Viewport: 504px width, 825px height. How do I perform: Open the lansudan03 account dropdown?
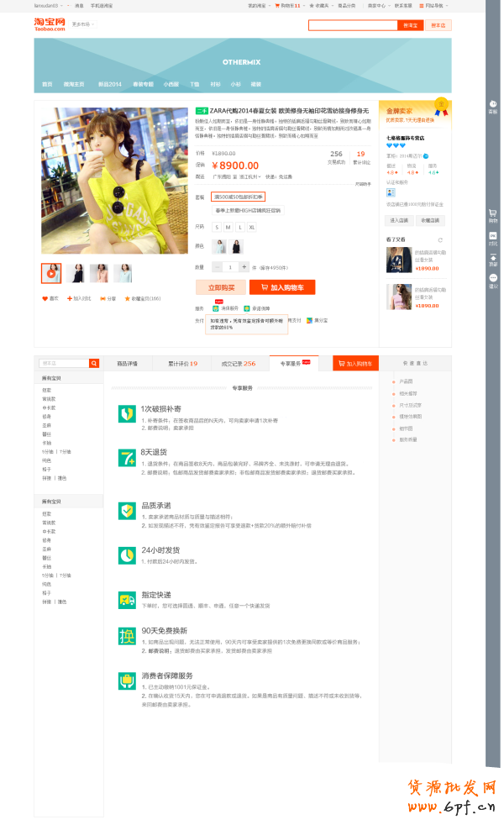(x=48, y=6)
